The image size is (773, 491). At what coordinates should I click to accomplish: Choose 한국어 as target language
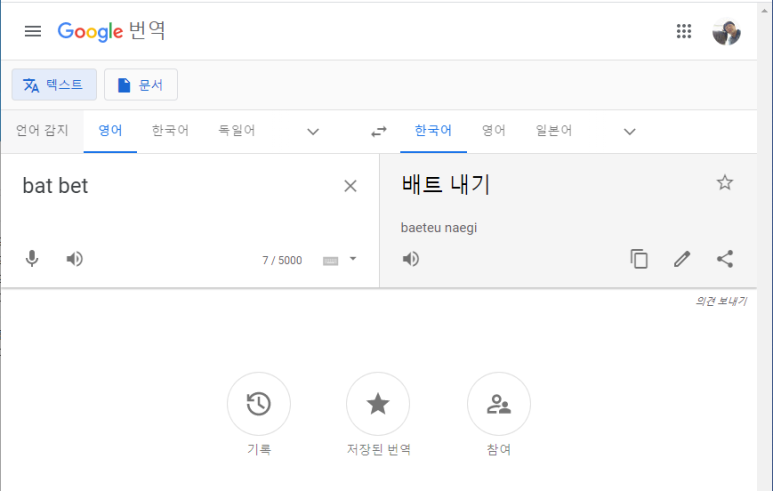coord(433,131)
